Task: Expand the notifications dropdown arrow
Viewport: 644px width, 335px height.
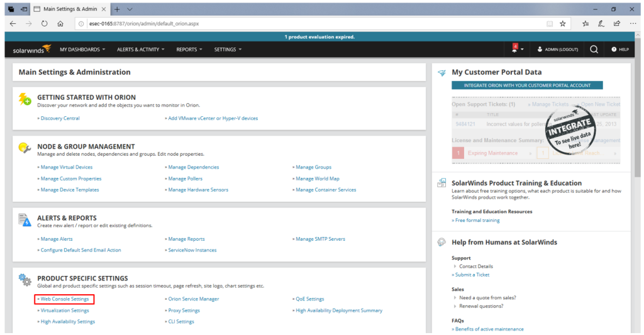Action: (522, 49)
